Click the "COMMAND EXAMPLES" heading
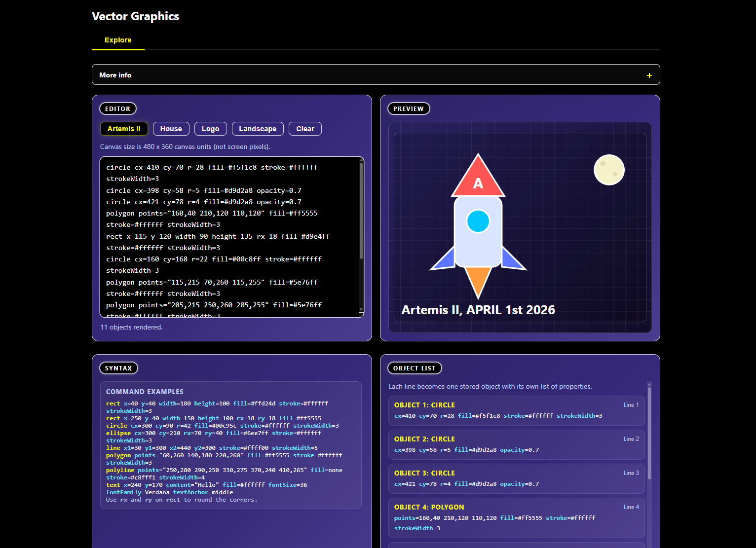Viewport: 756px width, 548px height. (x=145, y=392)
